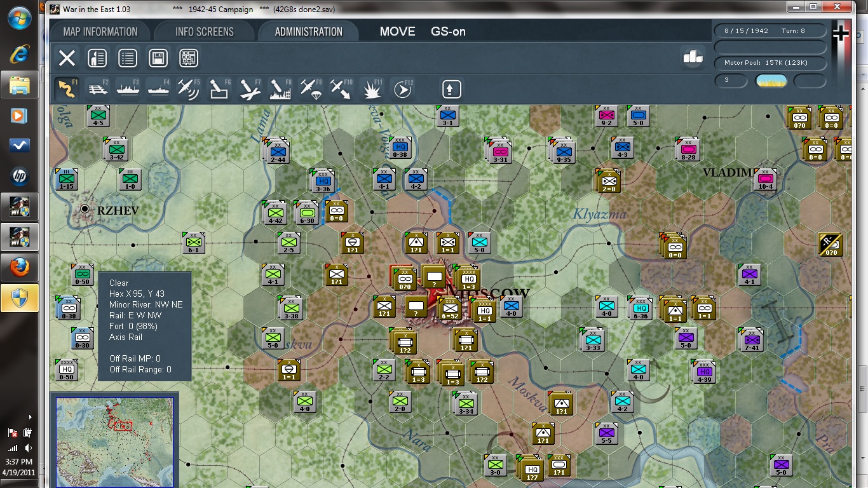
Task: Select the Rzhev city marker
Action: [85, 208]
